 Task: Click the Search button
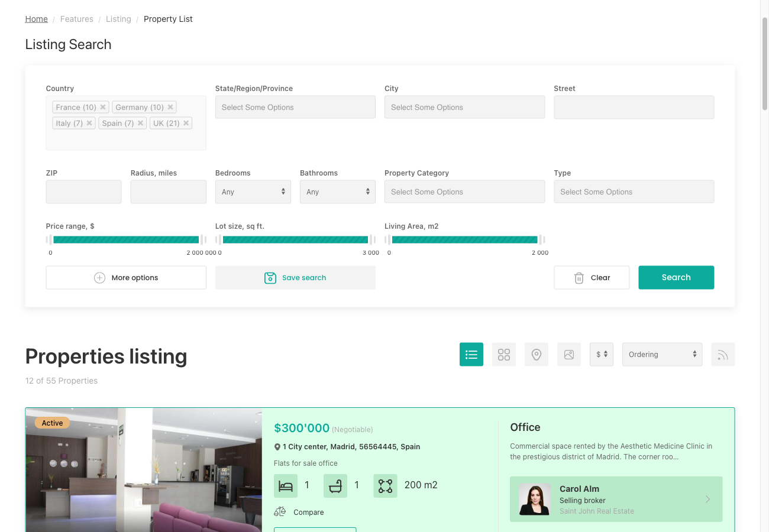(676, 277)
